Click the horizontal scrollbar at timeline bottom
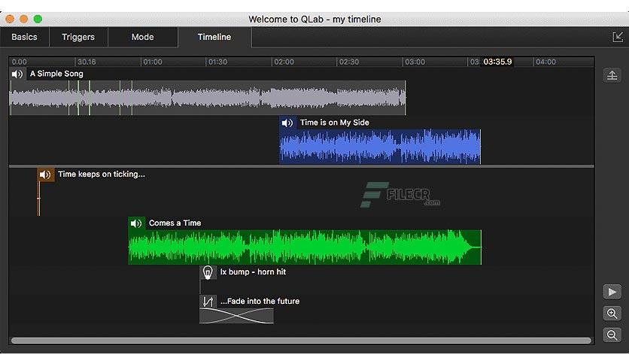This screenshot has width=629, height=364. [301, 341]
